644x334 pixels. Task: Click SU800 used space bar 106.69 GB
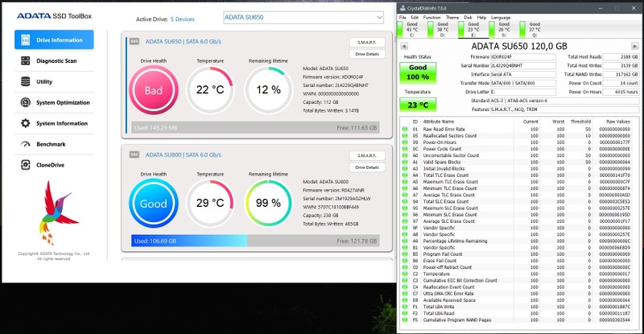189,241
